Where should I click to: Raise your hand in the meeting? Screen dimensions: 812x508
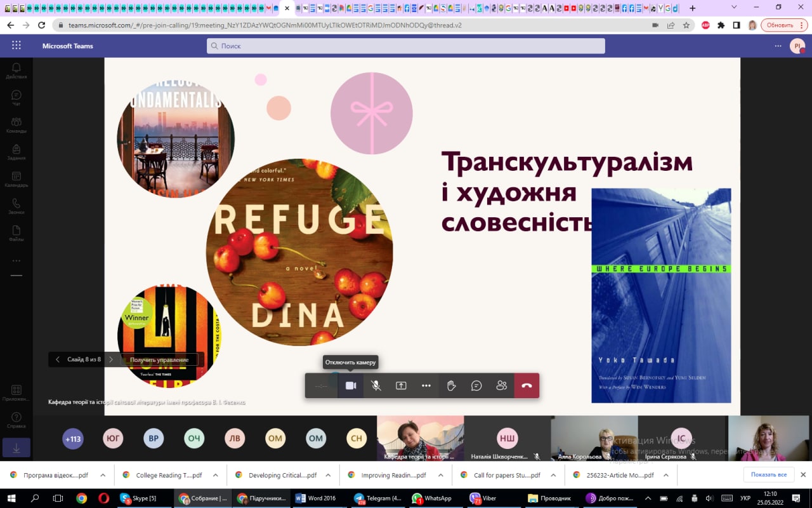452,385
